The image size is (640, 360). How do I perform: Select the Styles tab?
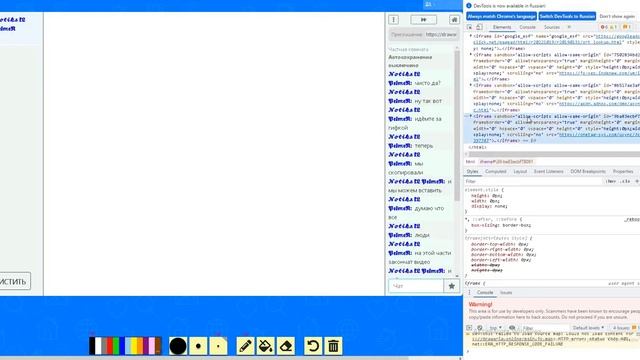click(472, 171)
